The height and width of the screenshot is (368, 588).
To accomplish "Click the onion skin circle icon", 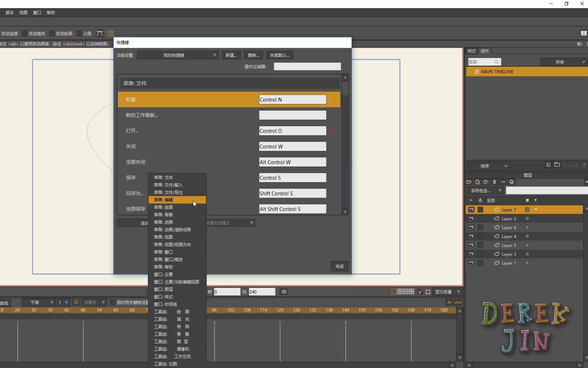I will point(76,302).
